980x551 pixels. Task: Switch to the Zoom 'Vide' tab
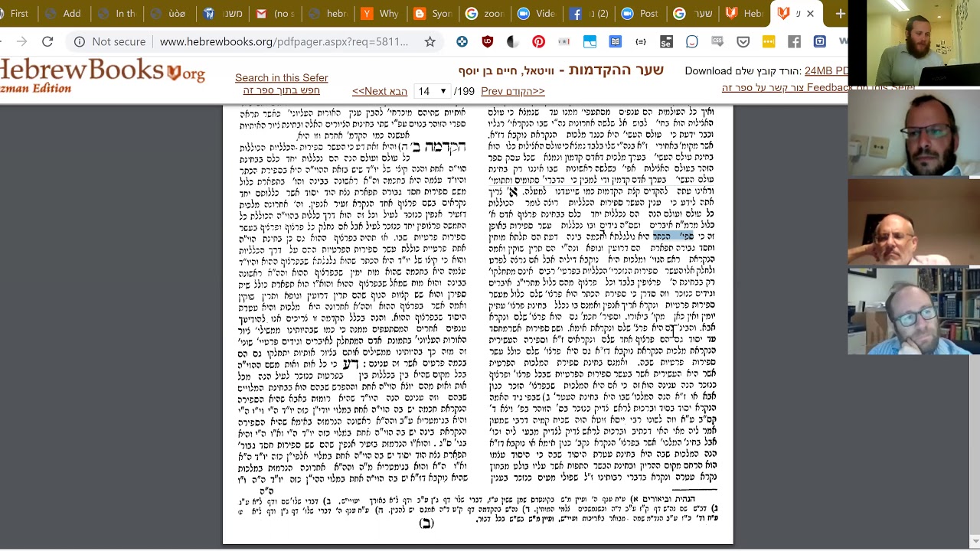[535, 14]
